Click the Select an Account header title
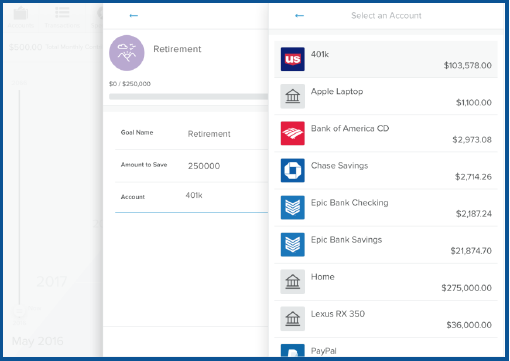The image size is (510, 361). pyautogui.click(x=386, y=15)
